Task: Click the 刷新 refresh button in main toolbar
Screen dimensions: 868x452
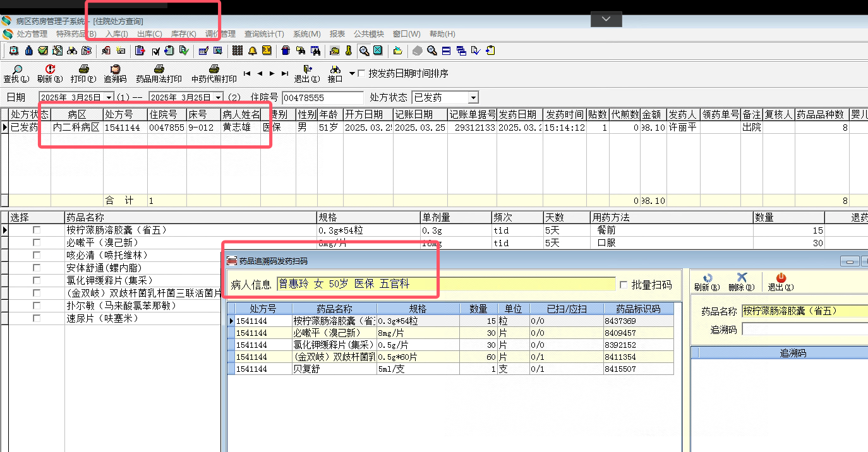Action: pos(50,74)
